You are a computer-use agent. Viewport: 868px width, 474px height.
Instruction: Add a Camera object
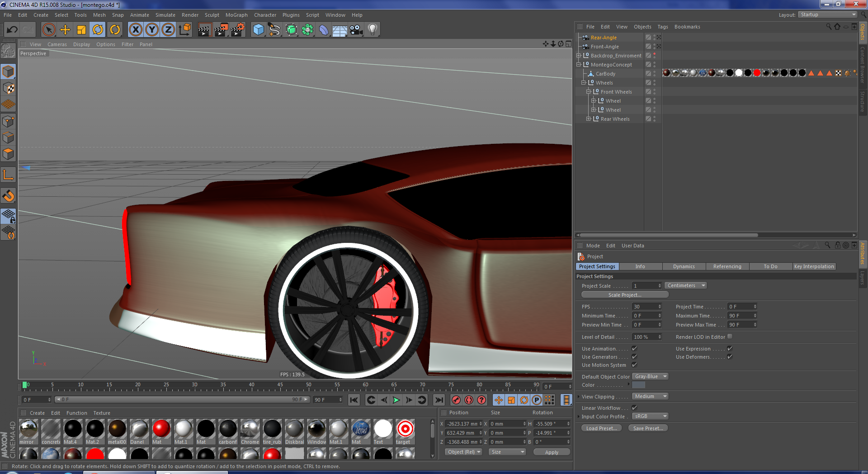tap(356, 30)
